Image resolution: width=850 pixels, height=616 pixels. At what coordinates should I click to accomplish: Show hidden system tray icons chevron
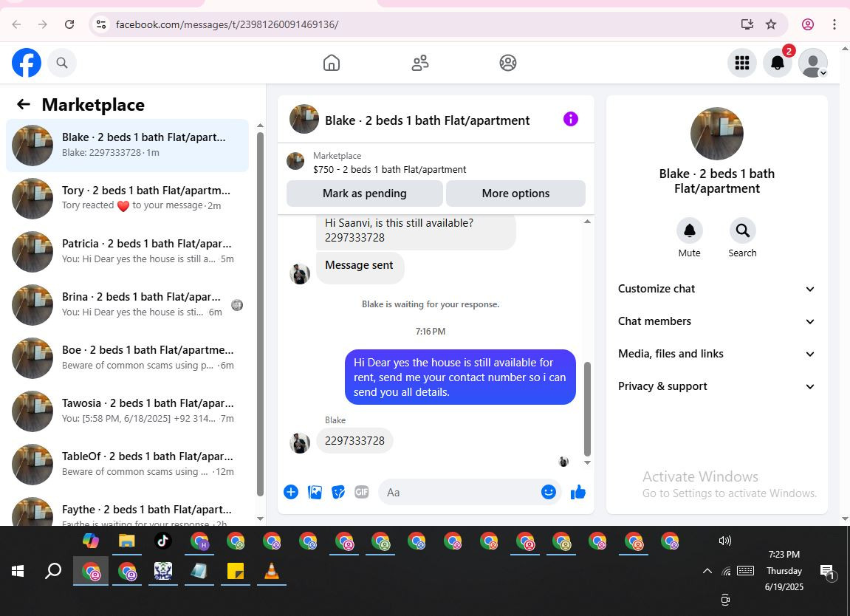pyautogui.click(x=707, y=570)
